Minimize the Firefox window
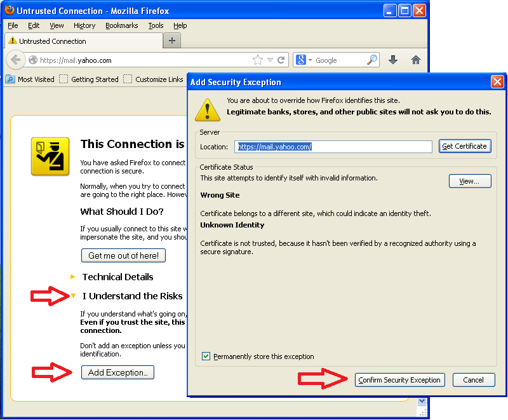Image resolution: width=508 pixels, height=420 pixels. 390,11
